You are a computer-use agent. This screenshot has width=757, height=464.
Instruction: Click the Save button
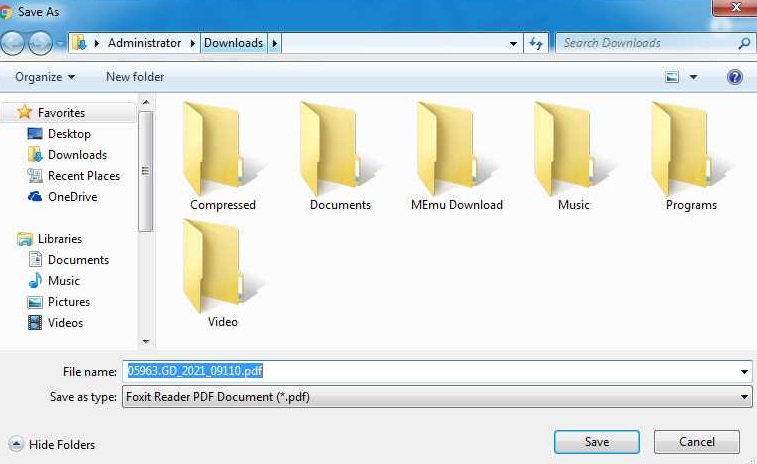(x=597, y=442)
